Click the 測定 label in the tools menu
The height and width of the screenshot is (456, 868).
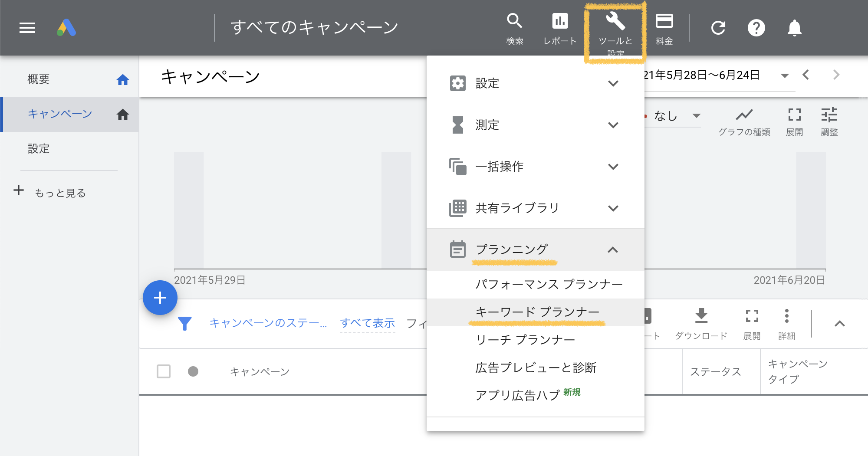tap(487, 125)
